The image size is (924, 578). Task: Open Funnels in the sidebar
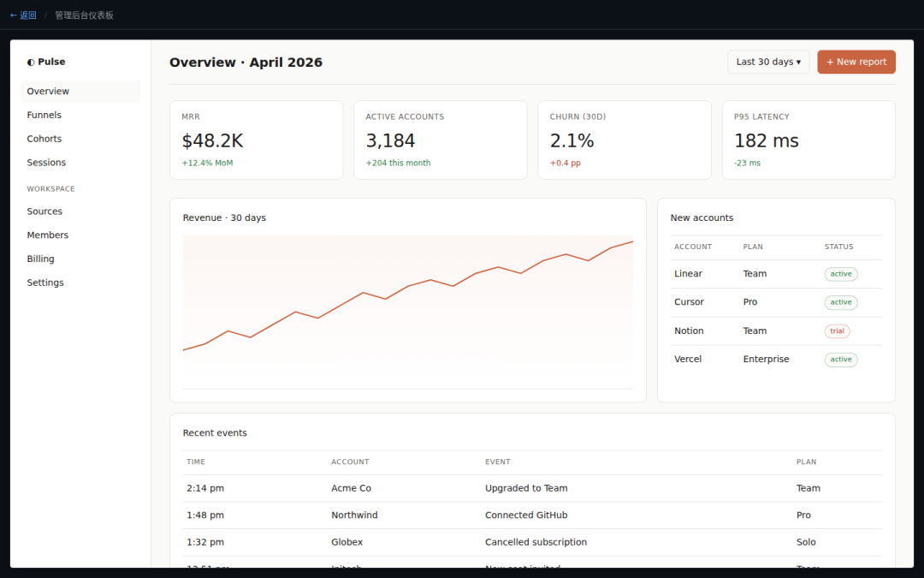pyautogui.click(x=80, y=115)
